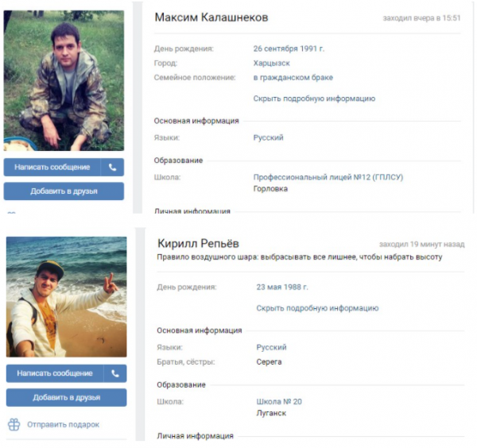Click the в гражданском браке status link
Image resolution: width=477 pixels, height=448 pixels.
tap(293, 78)
